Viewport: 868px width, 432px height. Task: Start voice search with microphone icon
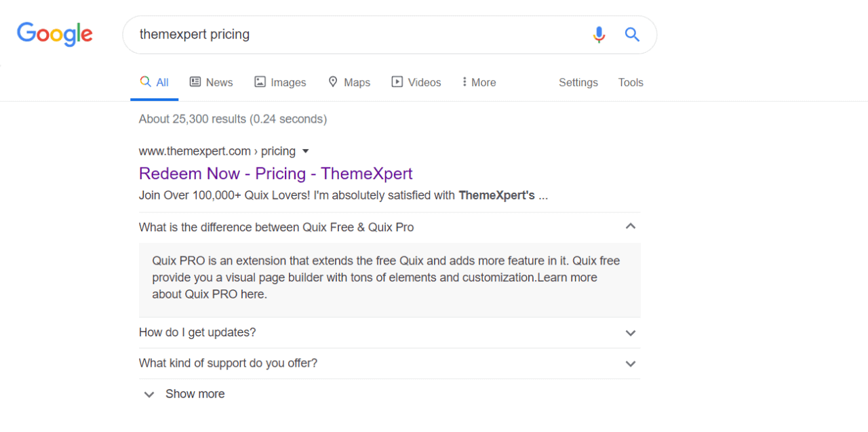coord(599,35)
